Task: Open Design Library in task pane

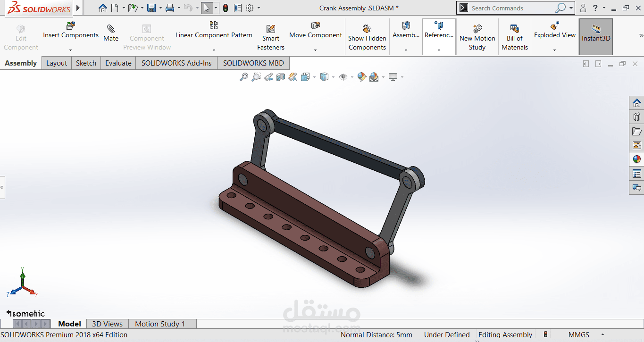Action: coord(637,117)
